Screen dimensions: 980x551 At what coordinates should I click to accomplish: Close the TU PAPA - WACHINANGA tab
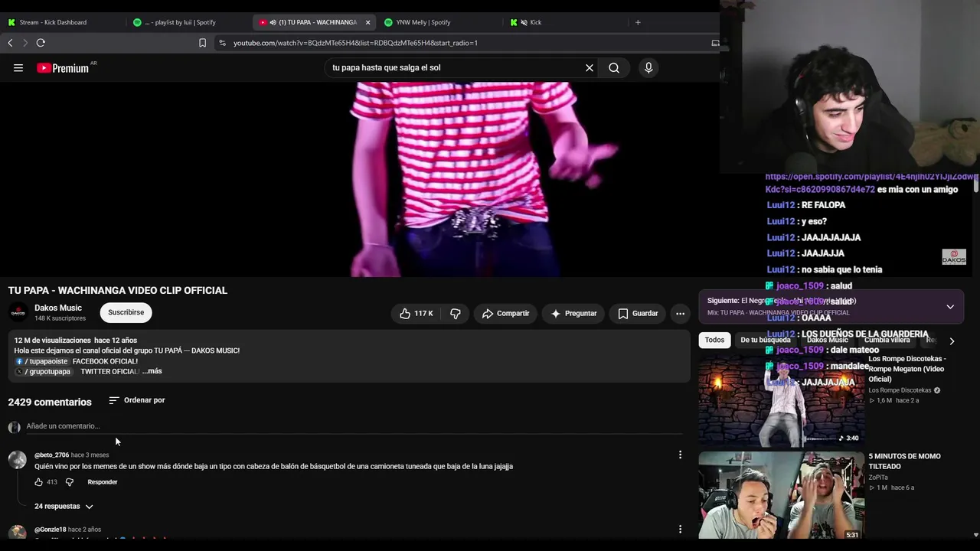(367, 22)
